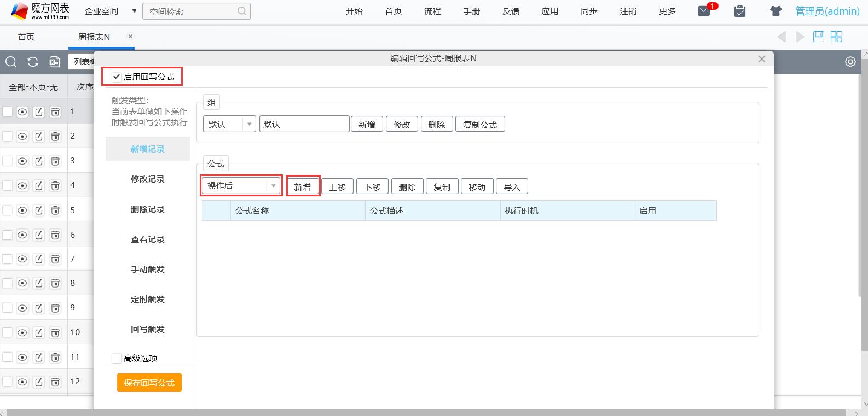The height and width of the screenshot is (416, 868).
Task: Go to previous tab arrow
Action: click(x=782, y=37)
